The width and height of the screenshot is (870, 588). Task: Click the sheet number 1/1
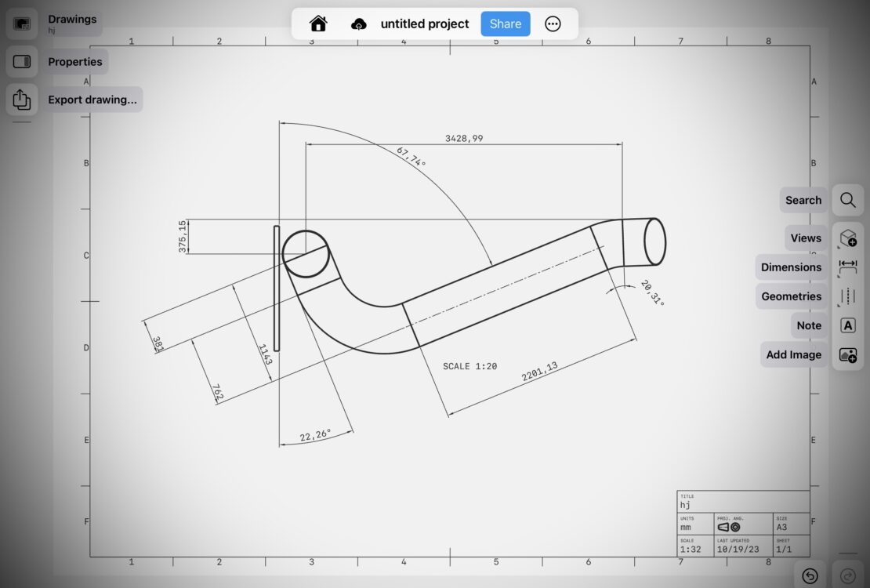[784, 549]
